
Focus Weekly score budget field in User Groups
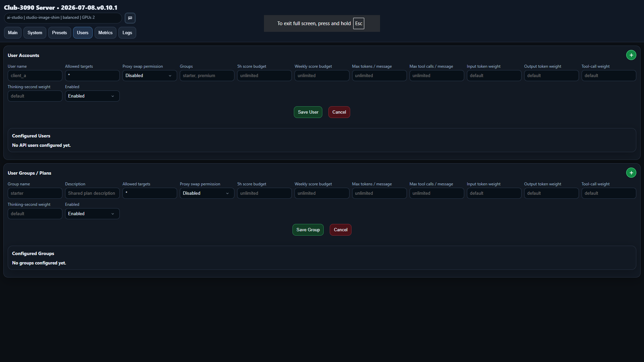(322, 193)
